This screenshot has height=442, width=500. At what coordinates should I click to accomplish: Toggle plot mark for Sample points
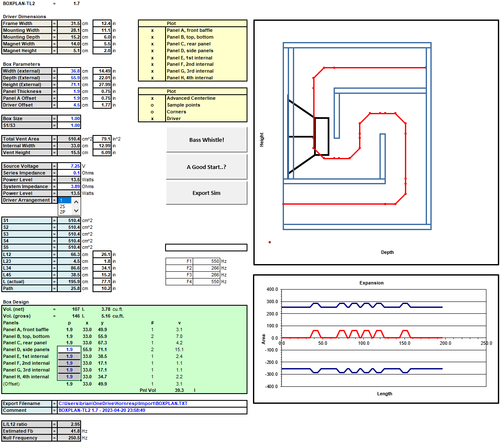[152, 105]
